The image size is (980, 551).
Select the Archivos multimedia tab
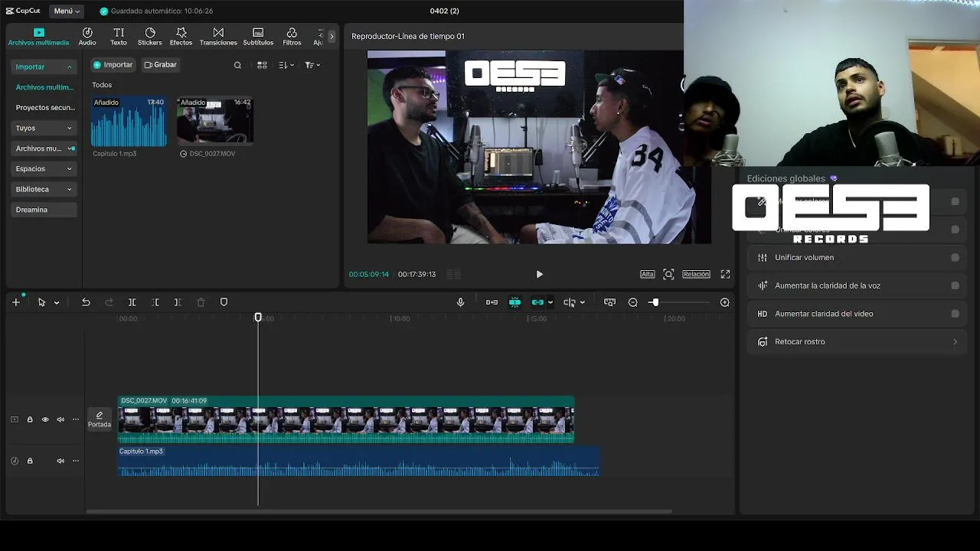point(38,37)
